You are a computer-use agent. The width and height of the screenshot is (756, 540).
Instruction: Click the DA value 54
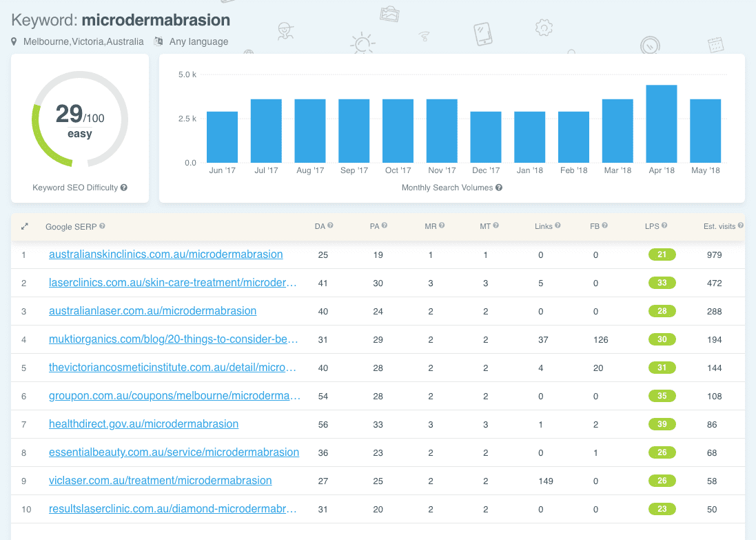323,396
